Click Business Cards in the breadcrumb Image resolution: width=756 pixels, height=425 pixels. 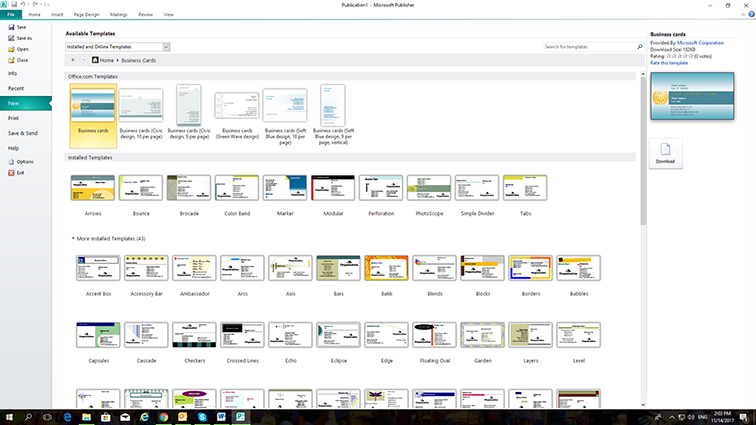(x=138, y=60)
